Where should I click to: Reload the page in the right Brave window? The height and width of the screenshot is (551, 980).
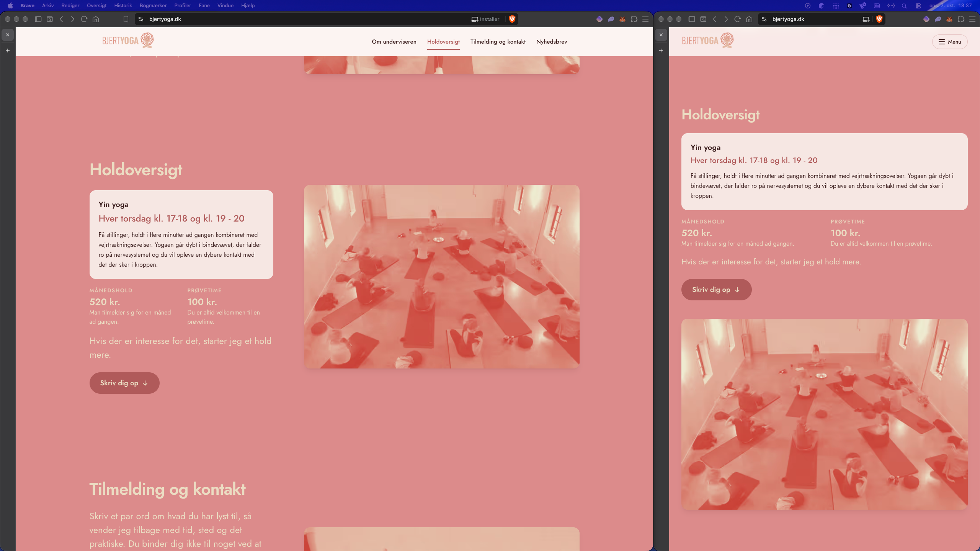(738, 19)
